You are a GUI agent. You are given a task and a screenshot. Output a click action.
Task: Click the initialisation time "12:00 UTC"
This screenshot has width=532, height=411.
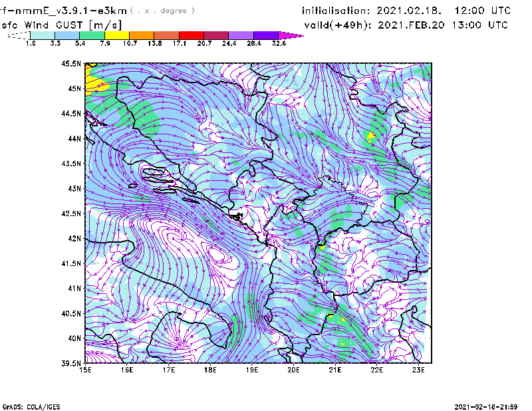click(x=483, y=11)
